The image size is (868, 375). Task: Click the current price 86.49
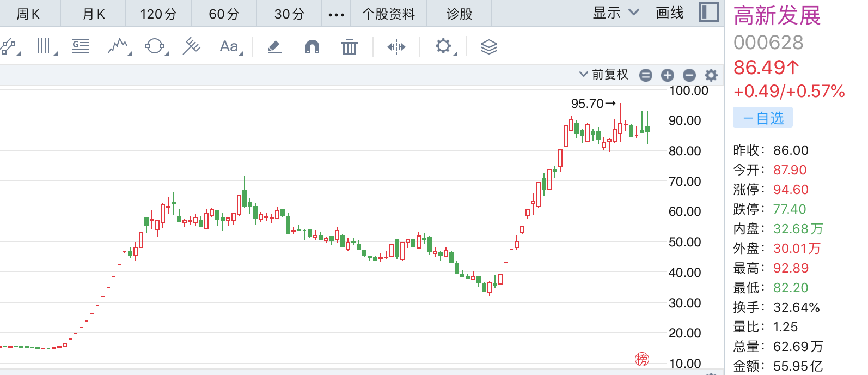pyautogui.click(x=766, y=68)
